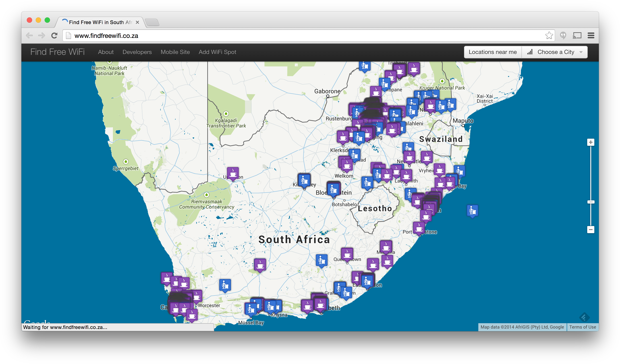Screen dimensions: 620x364
Task: Click the map zoom out minus button
Action: (591, 230)
